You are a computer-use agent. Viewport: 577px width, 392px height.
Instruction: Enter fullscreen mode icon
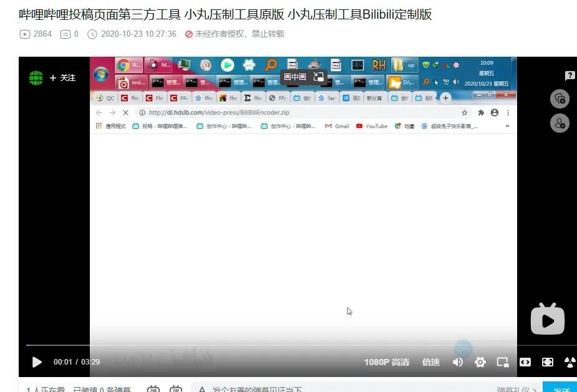coord(548,362)
